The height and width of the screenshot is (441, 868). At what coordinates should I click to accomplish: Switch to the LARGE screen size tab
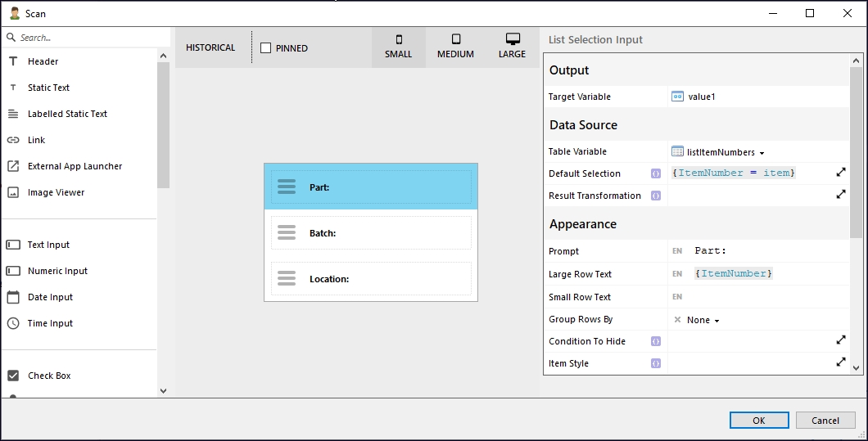click(512, 47)
